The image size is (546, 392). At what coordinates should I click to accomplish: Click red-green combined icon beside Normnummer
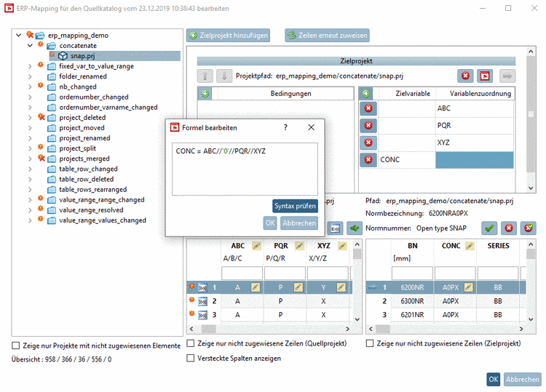[529, 228]
